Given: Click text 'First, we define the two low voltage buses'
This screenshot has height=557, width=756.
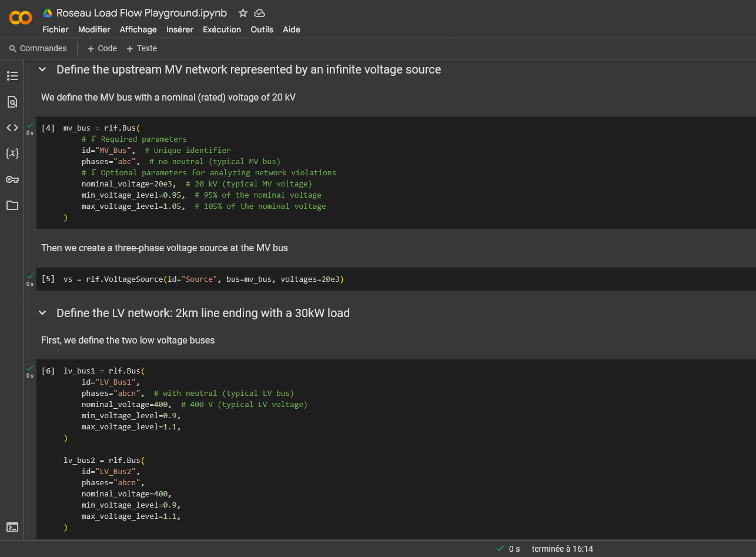Looking at the screenshot, I should coord(128,340).
